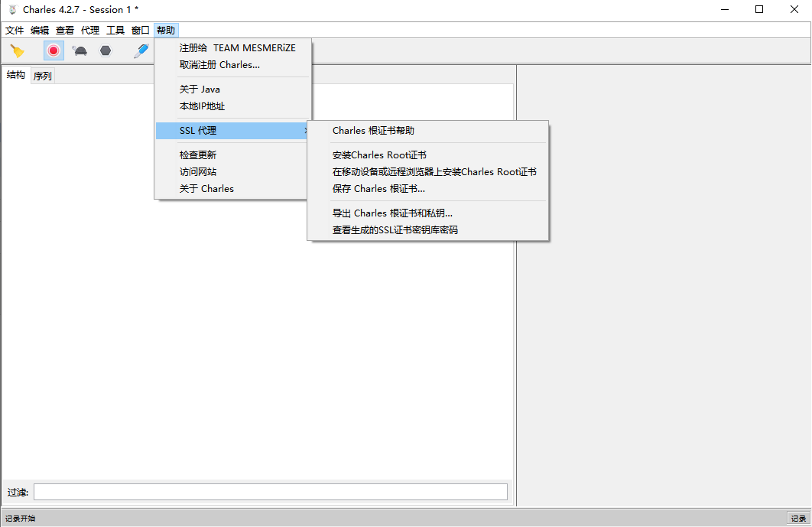The width and height of the screenshot is (812, 527).
Task: Choose 取消注册 Charles... menu item
Action: (x=233, y=65)
